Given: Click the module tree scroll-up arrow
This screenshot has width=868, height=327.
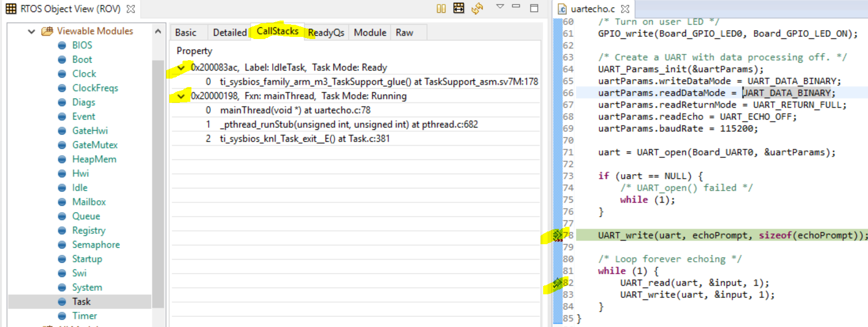Looking at the screenshot, I should (158, 32).
